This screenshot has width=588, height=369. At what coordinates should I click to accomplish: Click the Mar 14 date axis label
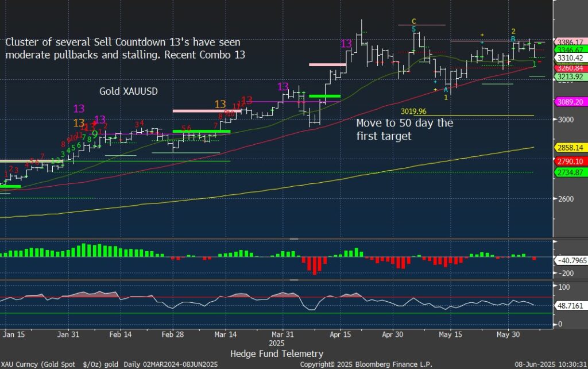(x=225, y=334)
